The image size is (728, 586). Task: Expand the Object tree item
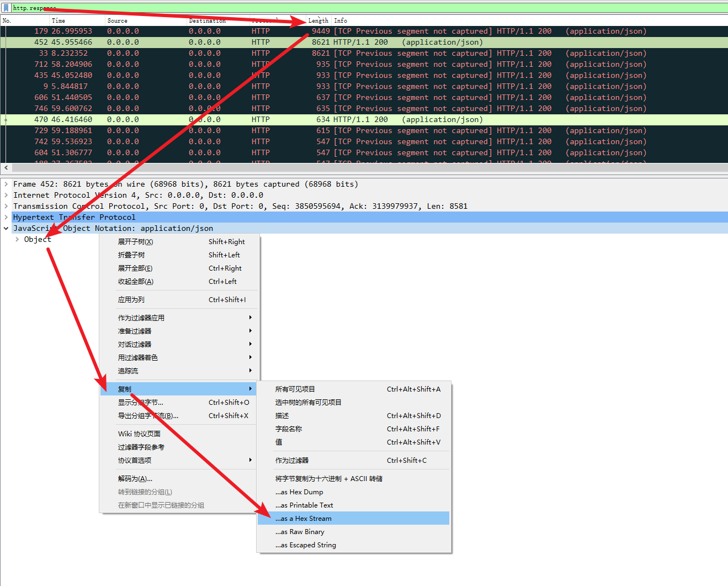coord(17,240)
